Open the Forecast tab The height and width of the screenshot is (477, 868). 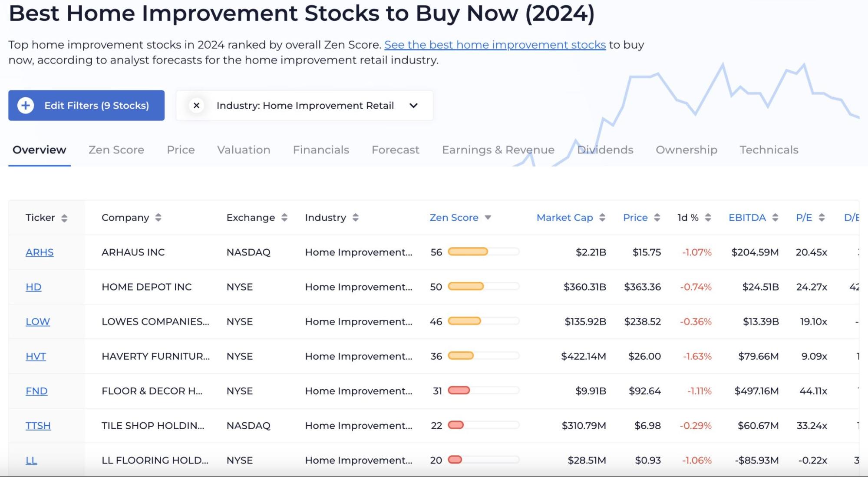click(396, 150)
